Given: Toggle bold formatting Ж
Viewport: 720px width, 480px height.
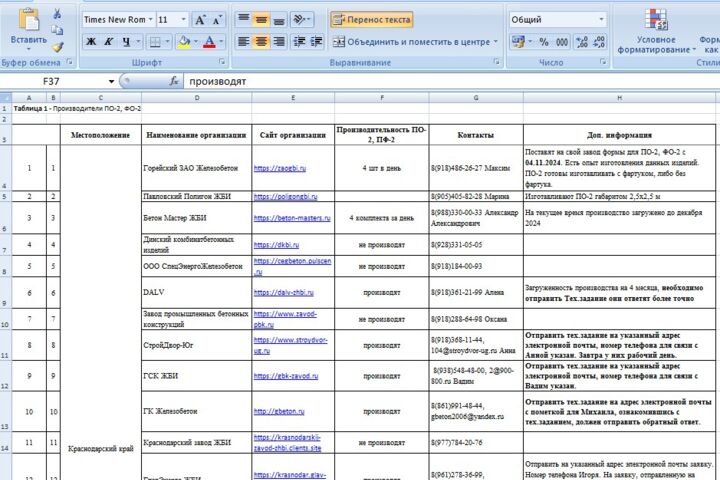Looking at the screenshot, I should 91,42.
